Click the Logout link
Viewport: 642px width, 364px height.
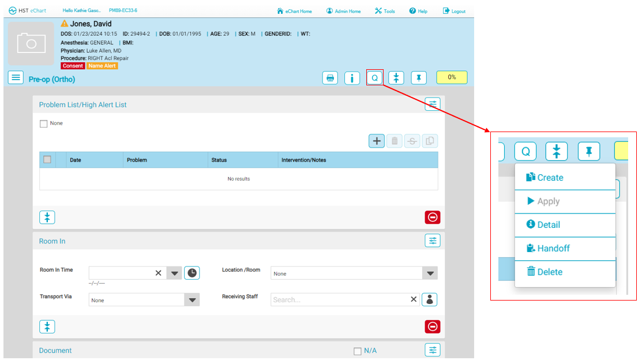pos(454,11)
